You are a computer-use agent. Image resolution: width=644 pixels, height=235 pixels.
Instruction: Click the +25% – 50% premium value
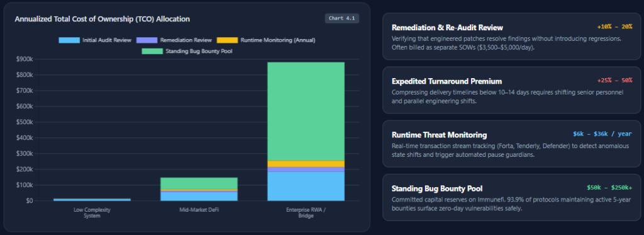coord(614,80)
